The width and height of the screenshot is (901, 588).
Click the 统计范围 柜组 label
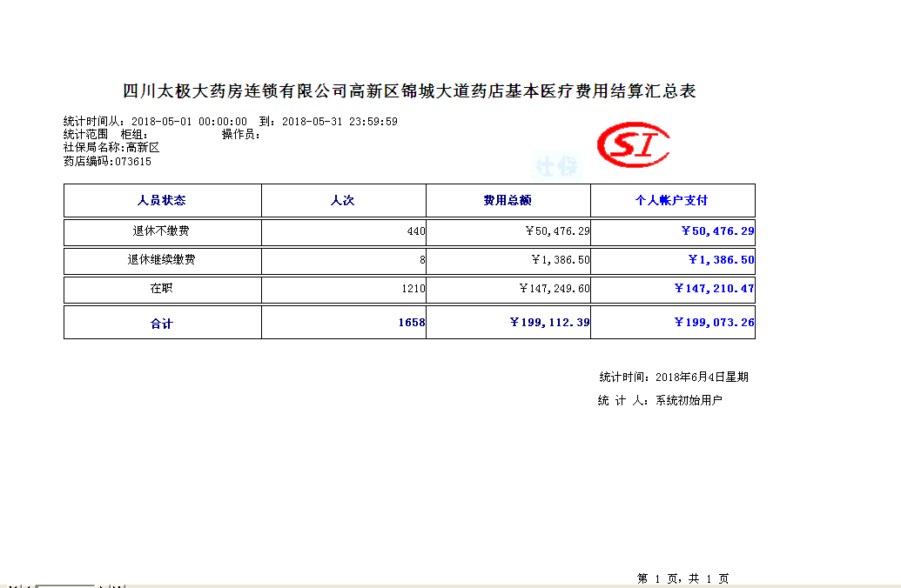tap(105, 134)
